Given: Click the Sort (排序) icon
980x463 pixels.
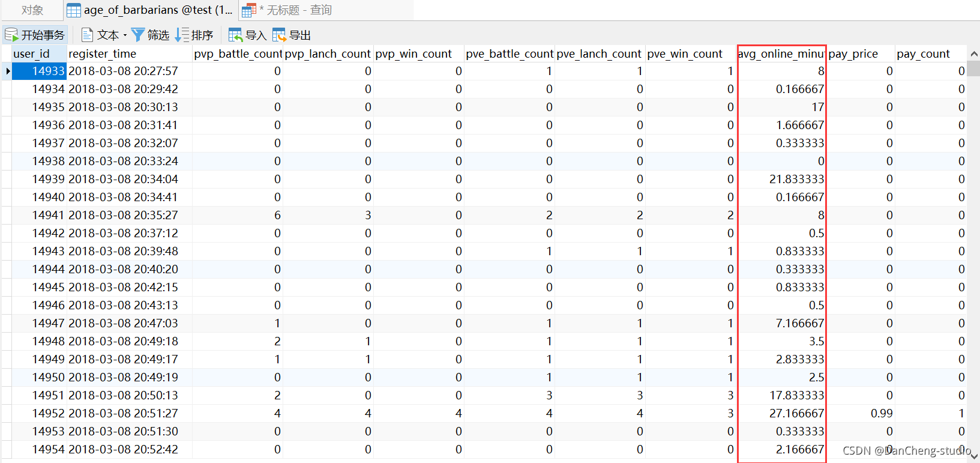Looking at the screenshot, I should click(182, 35).
